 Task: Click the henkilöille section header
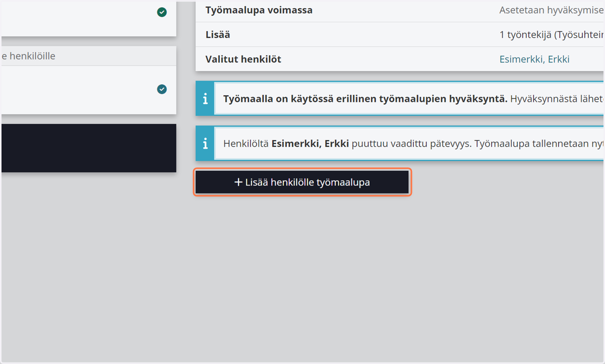point(89,56)
